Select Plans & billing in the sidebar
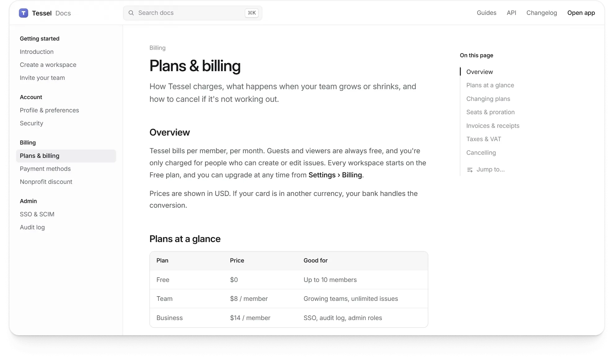The width and height of the screenshot is (614, 364). pos(66,156)
